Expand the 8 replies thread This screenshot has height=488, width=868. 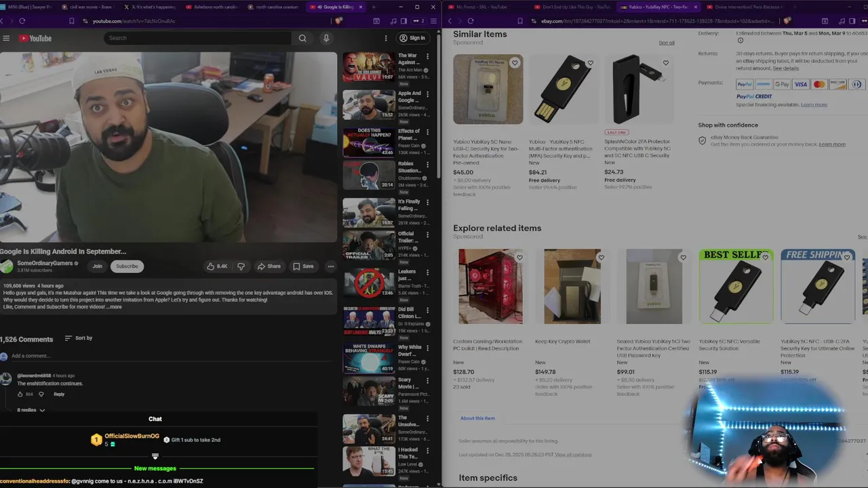point(31,410)
